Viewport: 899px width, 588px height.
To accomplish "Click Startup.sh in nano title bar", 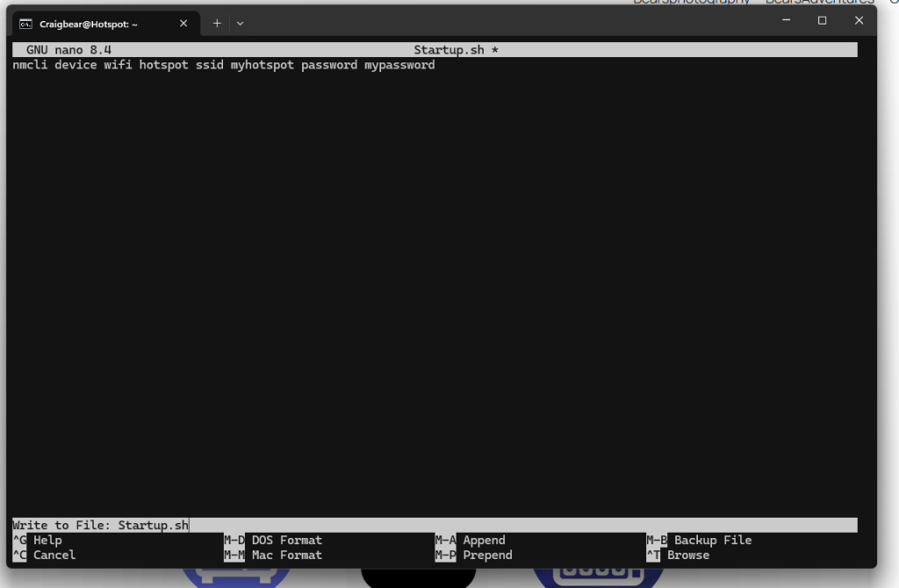I will (x=449, y=50).
